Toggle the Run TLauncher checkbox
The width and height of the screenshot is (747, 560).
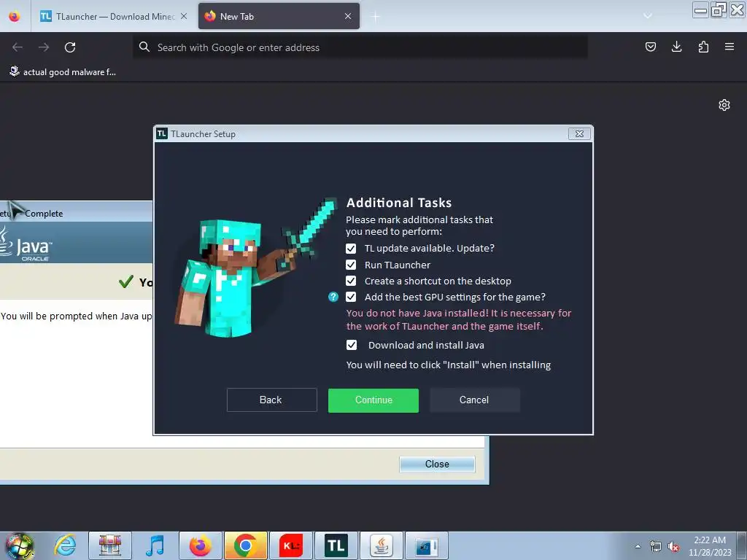tap(351, 265)
